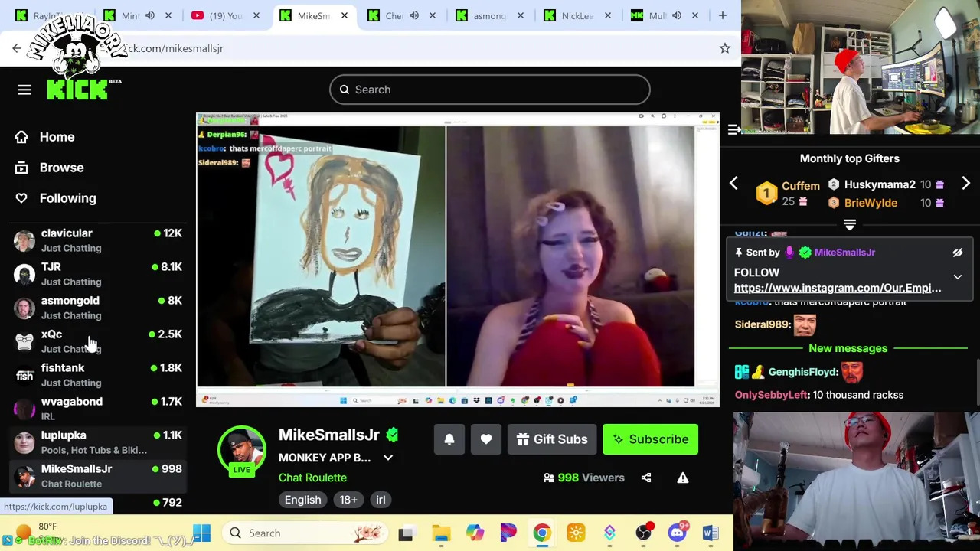Click top gifter Cuffem
Viewport: 980px width, 551px height.
801,186
